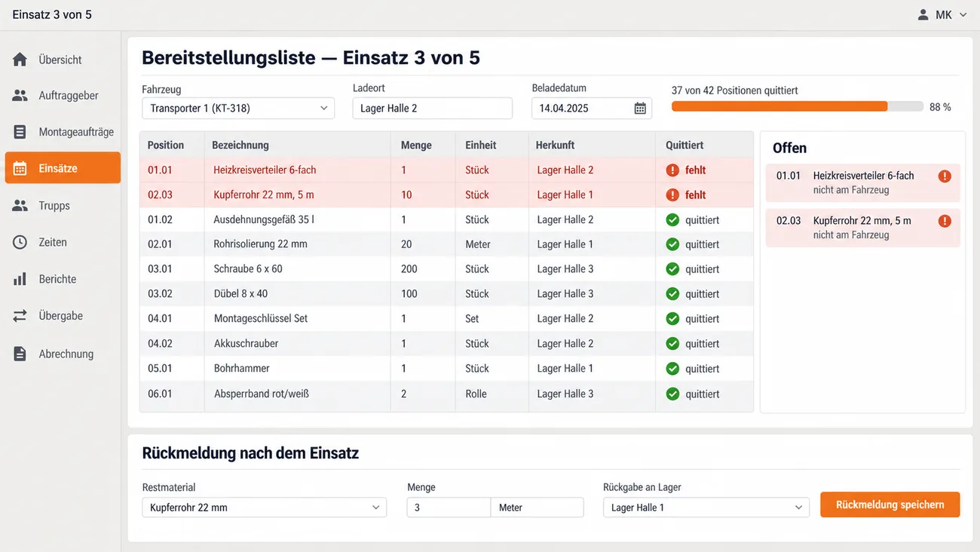
Task: Open the calendar picker for Beladedatum
Action: (640, 109)
